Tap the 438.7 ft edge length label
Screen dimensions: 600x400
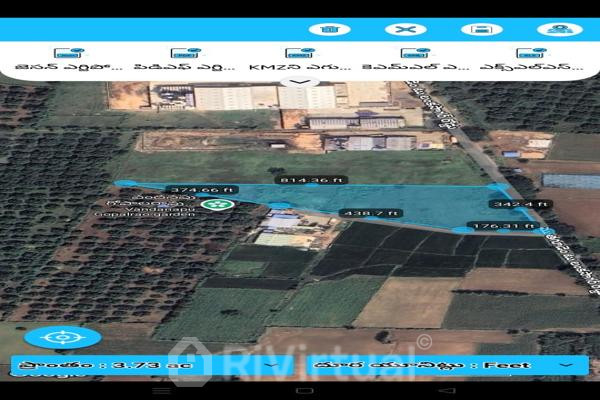tap(370, 213)
